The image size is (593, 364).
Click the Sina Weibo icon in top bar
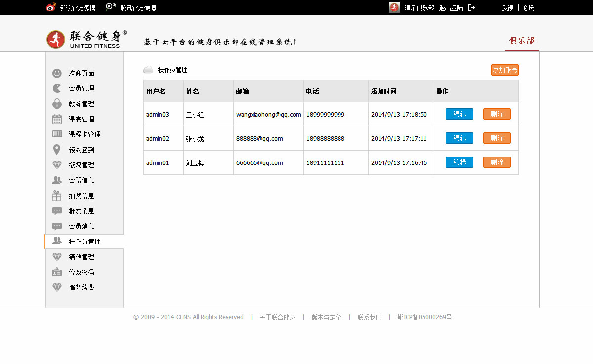click(x=51, y=7)
